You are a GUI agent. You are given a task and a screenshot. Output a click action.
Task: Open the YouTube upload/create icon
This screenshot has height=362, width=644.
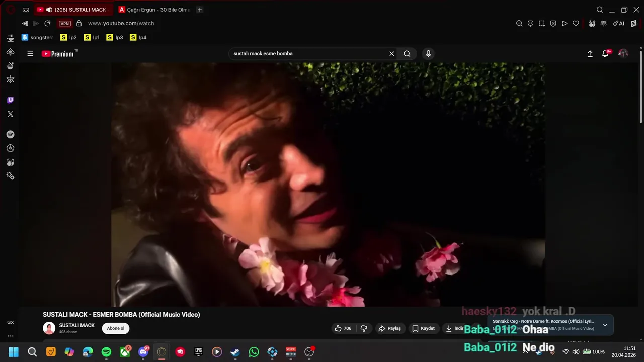pyautogui.click(x=590, y=54)
